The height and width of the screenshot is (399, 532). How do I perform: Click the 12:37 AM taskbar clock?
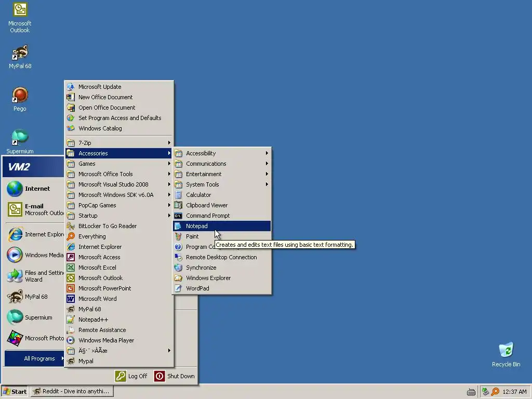pyautogui.click(x=514, y=392)
